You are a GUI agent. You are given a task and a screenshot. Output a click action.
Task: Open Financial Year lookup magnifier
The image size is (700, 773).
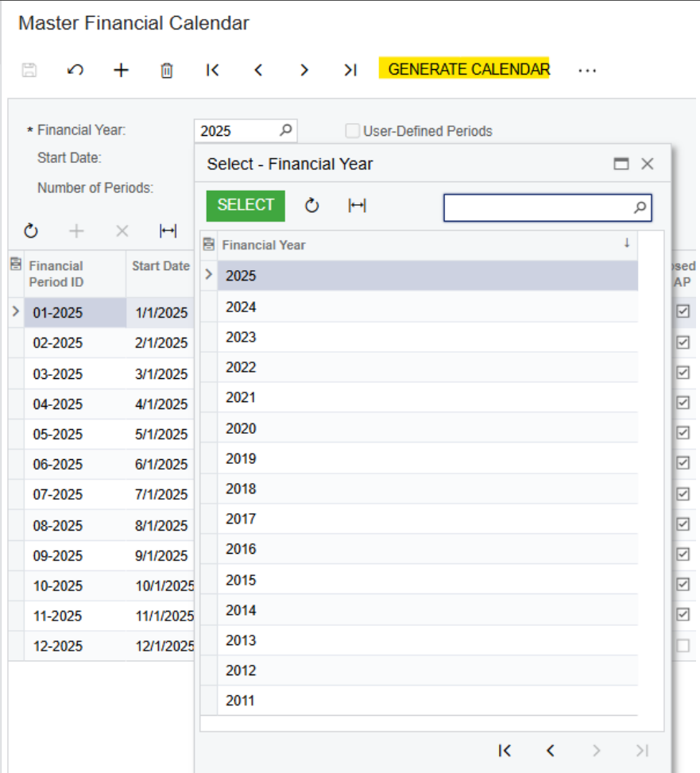tap(286, 130)
